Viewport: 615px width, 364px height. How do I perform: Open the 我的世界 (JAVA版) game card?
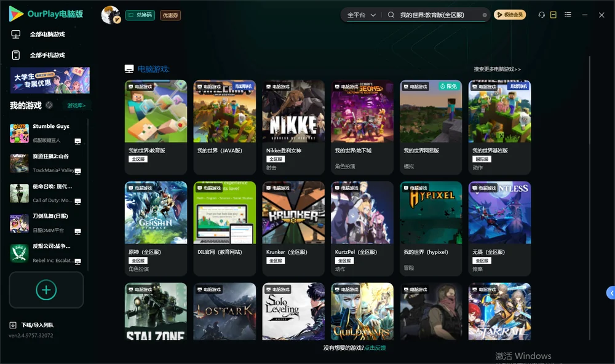click(224, 127)
